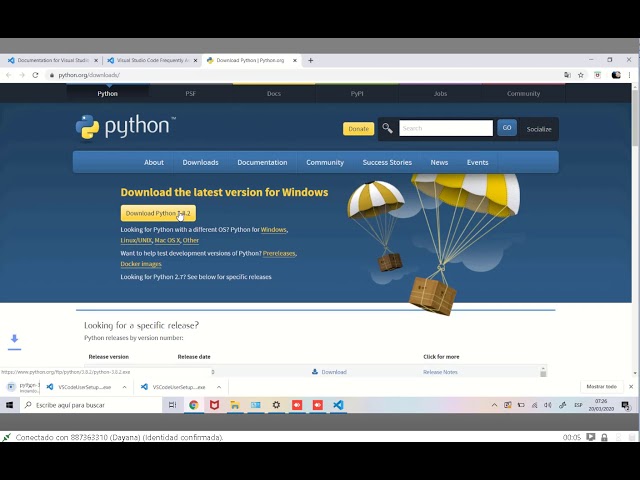640x480 pixels.
Task: Reload the python.org page
Action: 36,75
